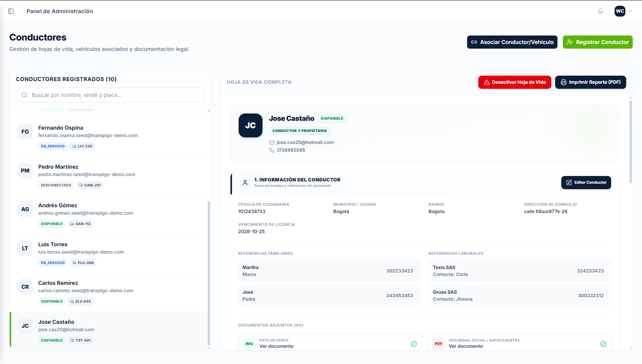Click the person icon in section 1 header
Image resolution: width=642 pixels, height=364 pixels.
[245, 183]
